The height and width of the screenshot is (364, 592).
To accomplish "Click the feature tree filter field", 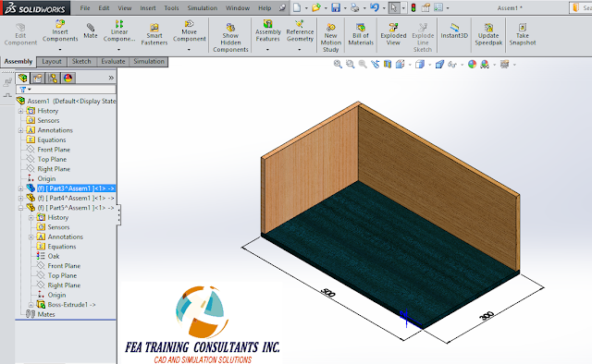I will click(66, 90).
